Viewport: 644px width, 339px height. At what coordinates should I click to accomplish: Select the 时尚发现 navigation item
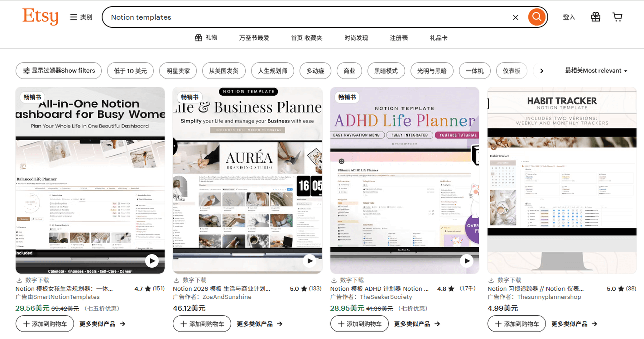(356, 38)
